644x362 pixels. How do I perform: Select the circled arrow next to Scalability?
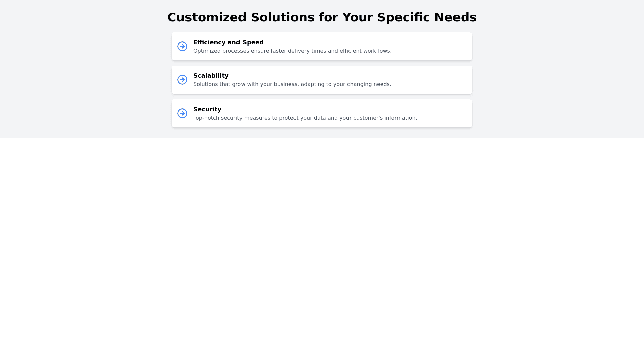pyautogui.click(x=182, y=80)
